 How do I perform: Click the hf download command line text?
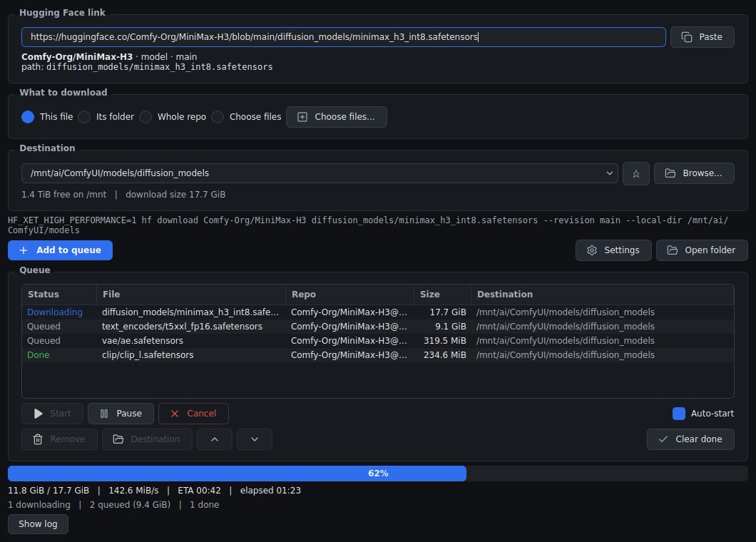[368, 225]
